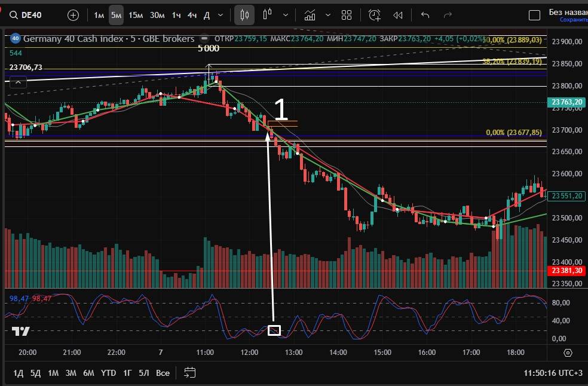This screenshot has width=588, height=386.
Task: Open the indicators panel
Action: (x=310, y=15)
